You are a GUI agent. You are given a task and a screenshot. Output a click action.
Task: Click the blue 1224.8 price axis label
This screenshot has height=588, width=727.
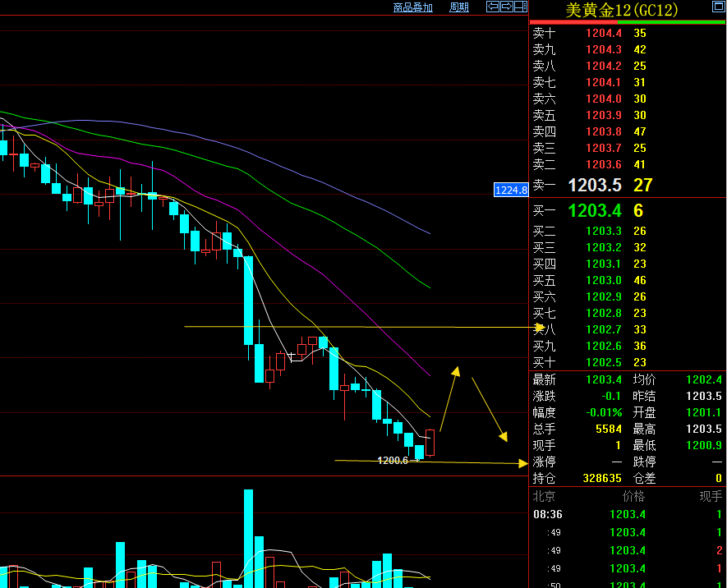pyautogui.click(x=511, y=190)
